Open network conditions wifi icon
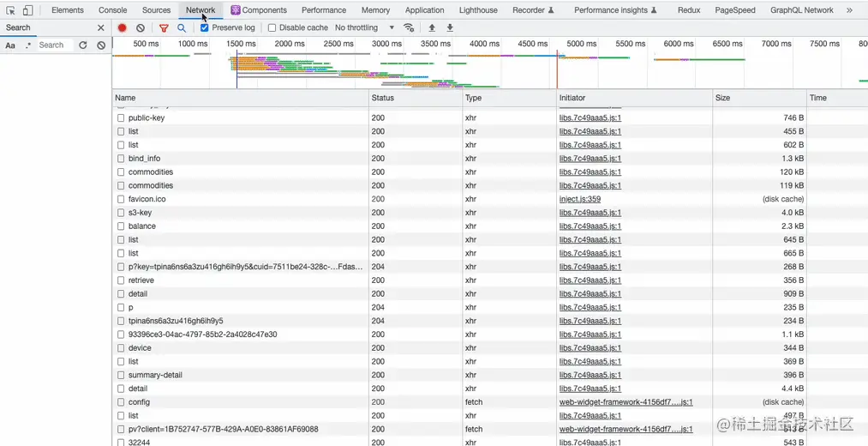 (409, 27)
